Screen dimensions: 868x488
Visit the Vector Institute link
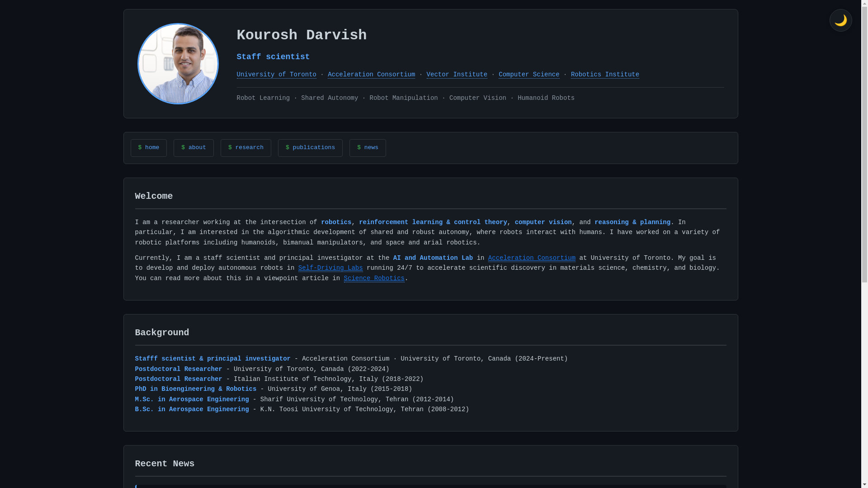[457, 75]
